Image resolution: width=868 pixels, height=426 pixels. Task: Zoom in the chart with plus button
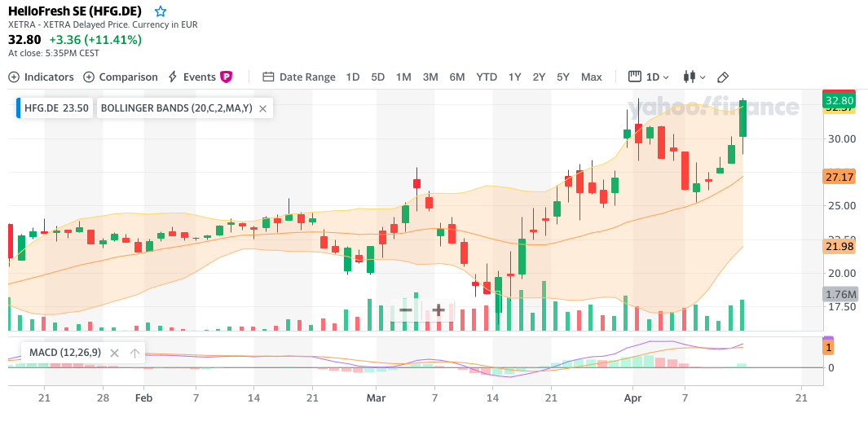tap(438, 310)
